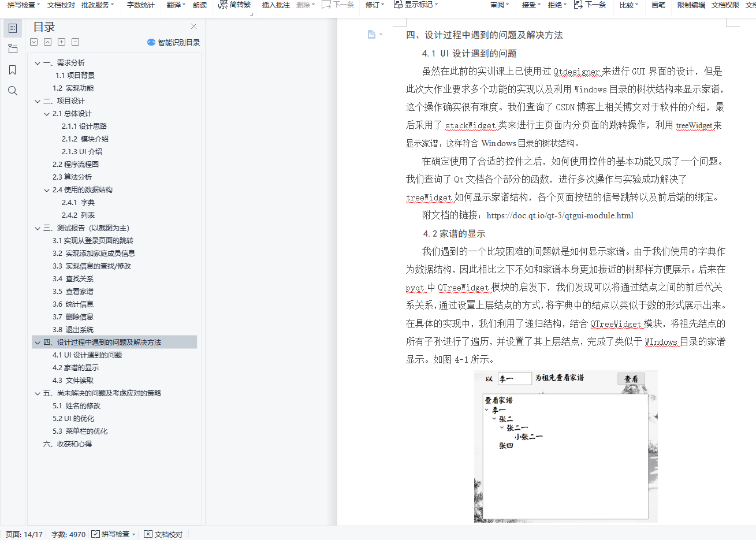
Task: Click the 智能识别目录 text link
Action: pos(179,42)
